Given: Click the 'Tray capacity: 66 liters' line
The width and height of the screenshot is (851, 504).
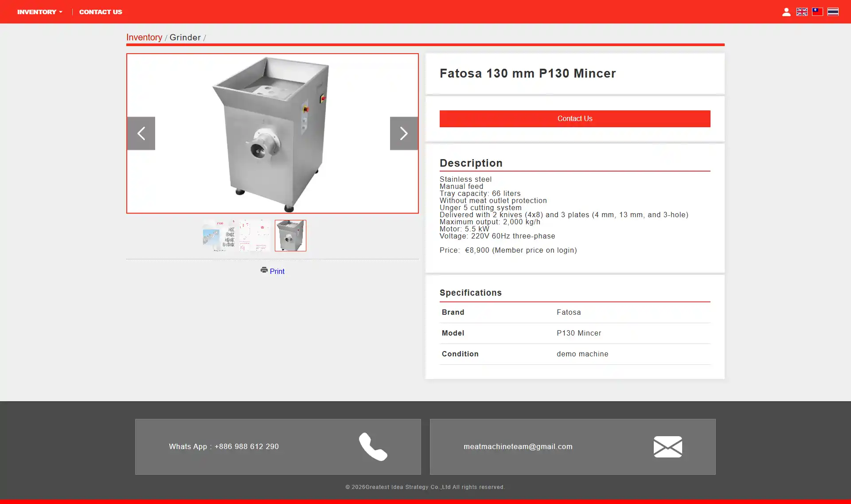Looking at the screenshot, I should click(480, 194).
